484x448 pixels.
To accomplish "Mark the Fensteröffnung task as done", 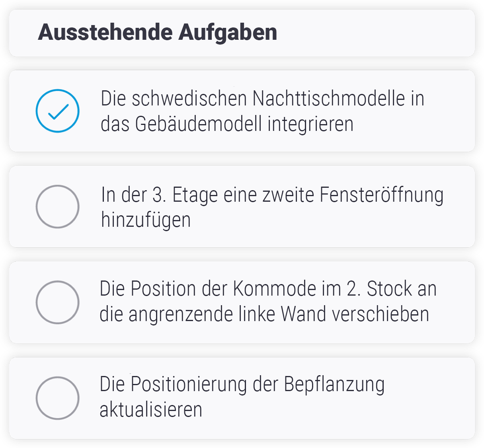I will click(57, 206).
